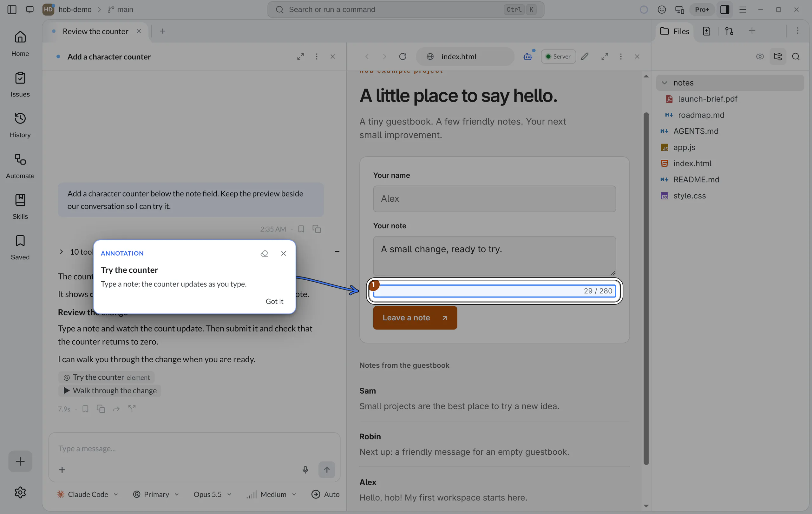Open the Saved section
The image size is (812, 514).
(20, 247)
